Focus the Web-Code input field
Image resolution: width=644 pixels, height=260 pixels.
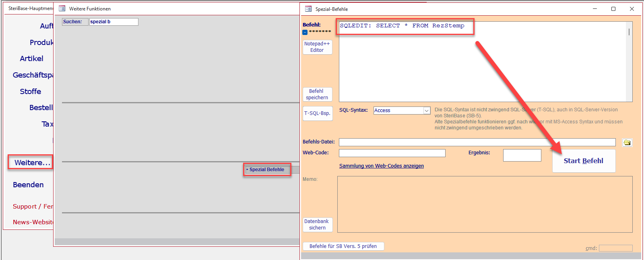(392, 153)
